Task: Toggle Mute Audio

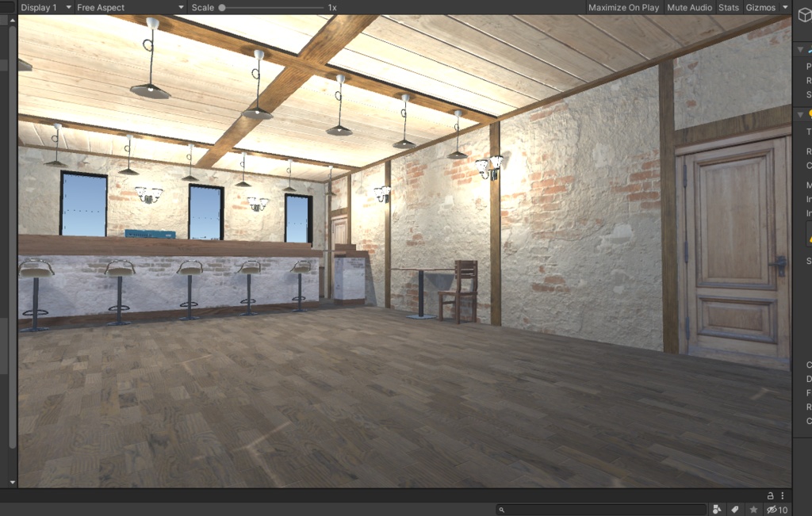Action: (x=689, y=7)
